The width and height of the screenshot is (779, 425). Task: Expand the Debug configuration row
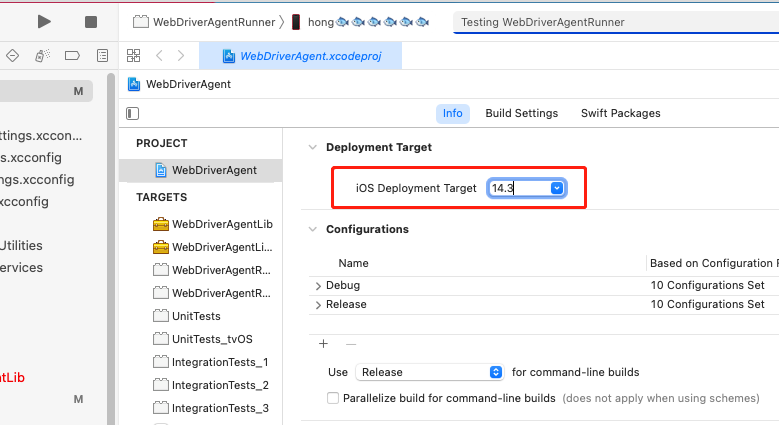point(318,286)
